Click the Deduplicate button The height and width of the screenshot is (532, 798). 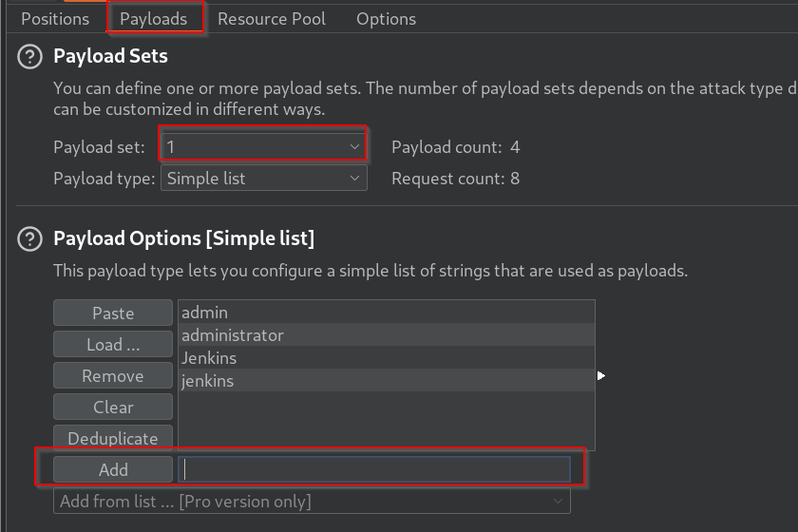pyautogui.click(x=113, y=439)
